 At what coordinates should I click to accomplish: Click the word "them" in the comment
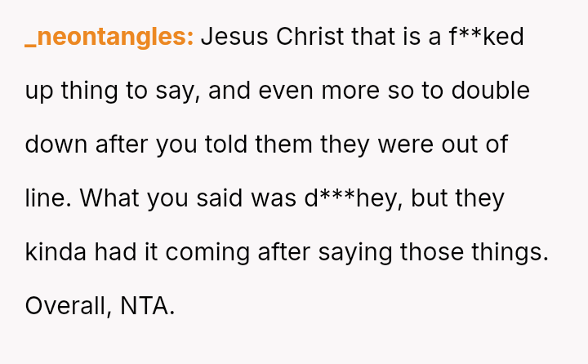pos(283,144)
